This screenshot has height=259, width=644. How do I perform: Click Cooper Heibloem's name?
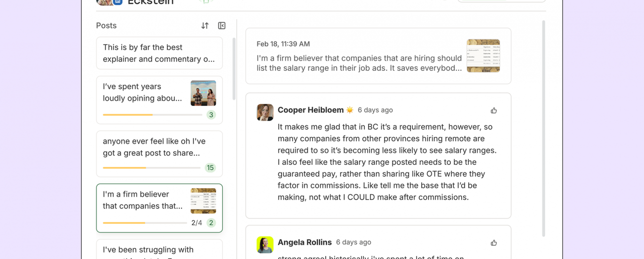[311, 110]
